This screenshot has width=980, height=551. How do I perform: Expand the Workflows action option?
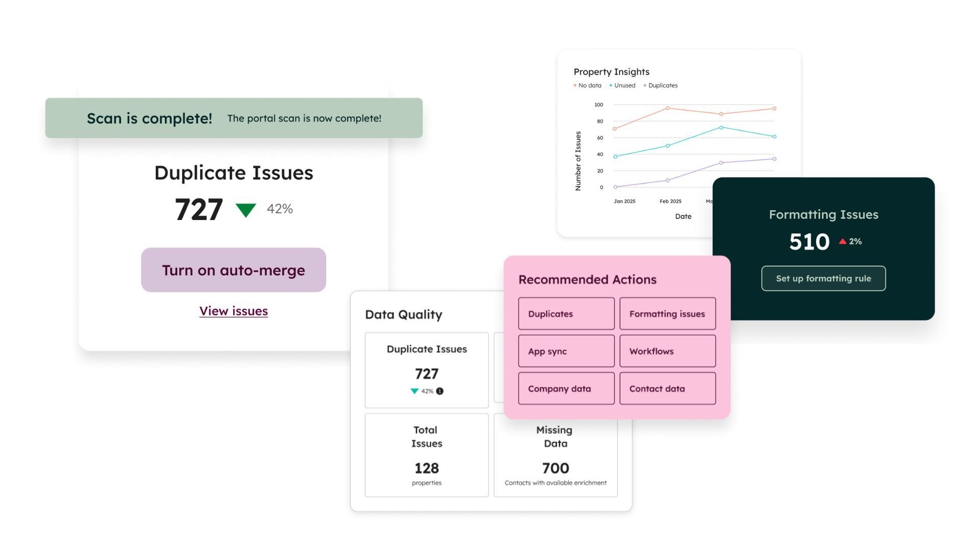pyautogui.click(x=667, y=351)
